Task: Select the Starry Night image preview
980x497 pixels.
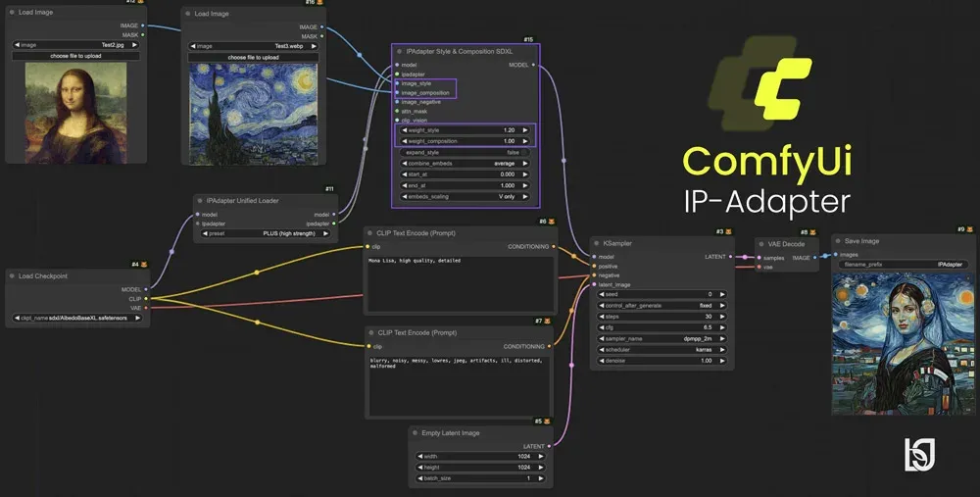Action: coord(253,115)
